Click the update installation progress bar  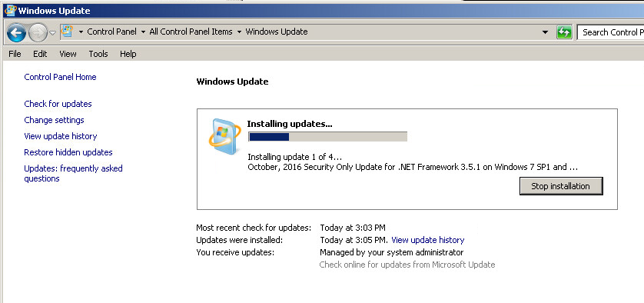(x=327, y=136)
